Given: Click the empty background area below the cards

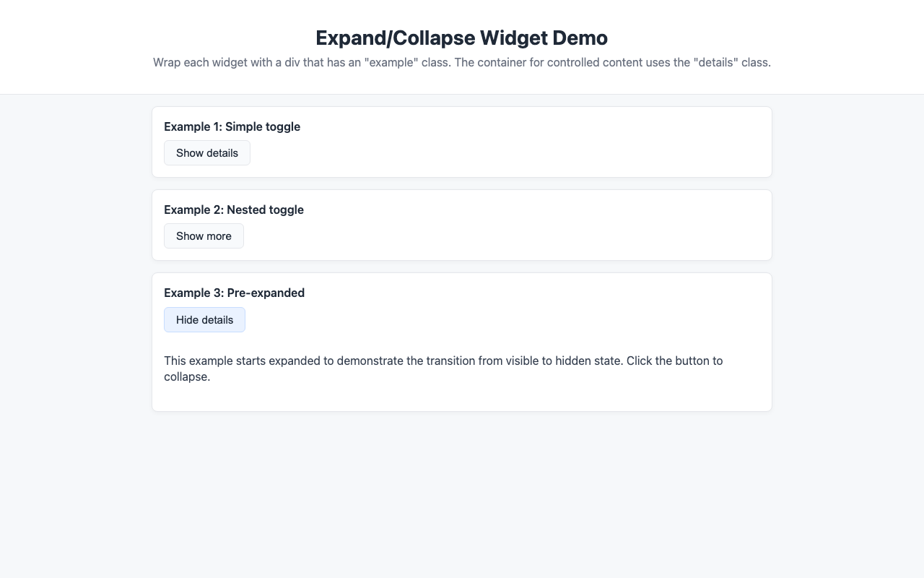Looking at the screenshot, I should 462,491.
